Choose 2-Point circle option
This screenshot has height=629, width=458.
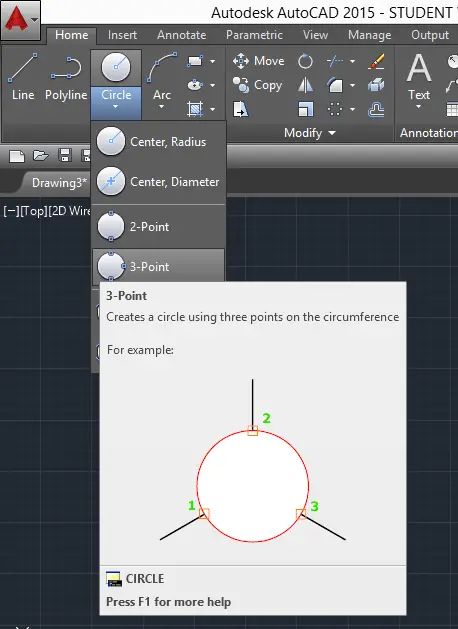coord(159,227)
